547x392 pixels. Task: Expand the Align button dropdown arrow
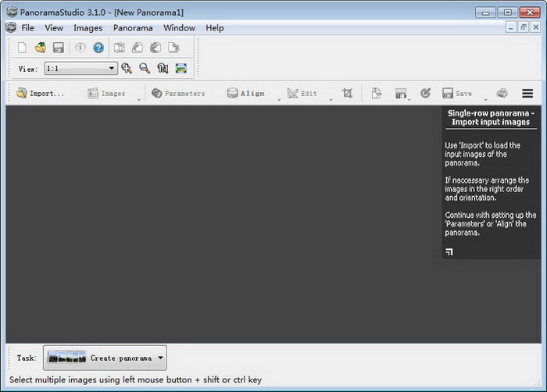[279, 100]
